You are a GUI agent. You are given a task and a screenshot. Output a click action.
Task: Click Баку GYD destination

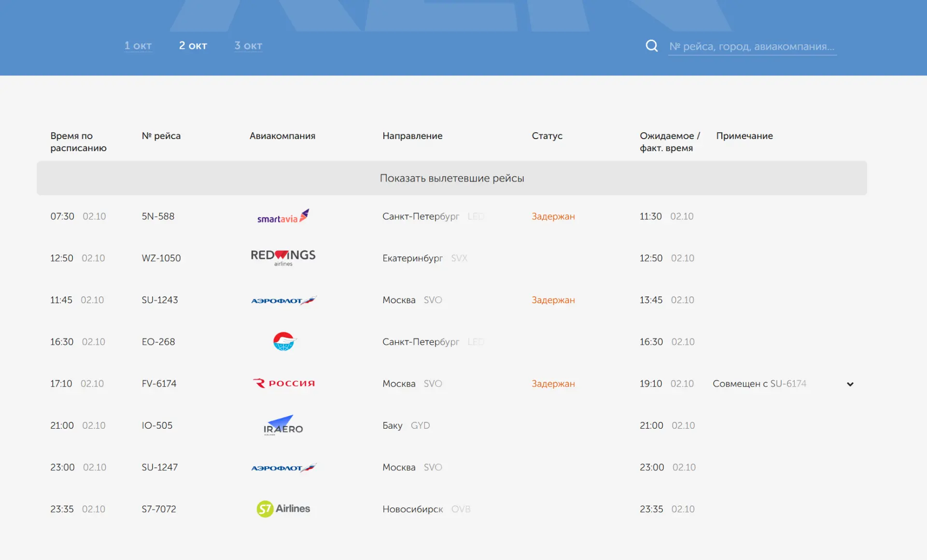coord(406,425)
